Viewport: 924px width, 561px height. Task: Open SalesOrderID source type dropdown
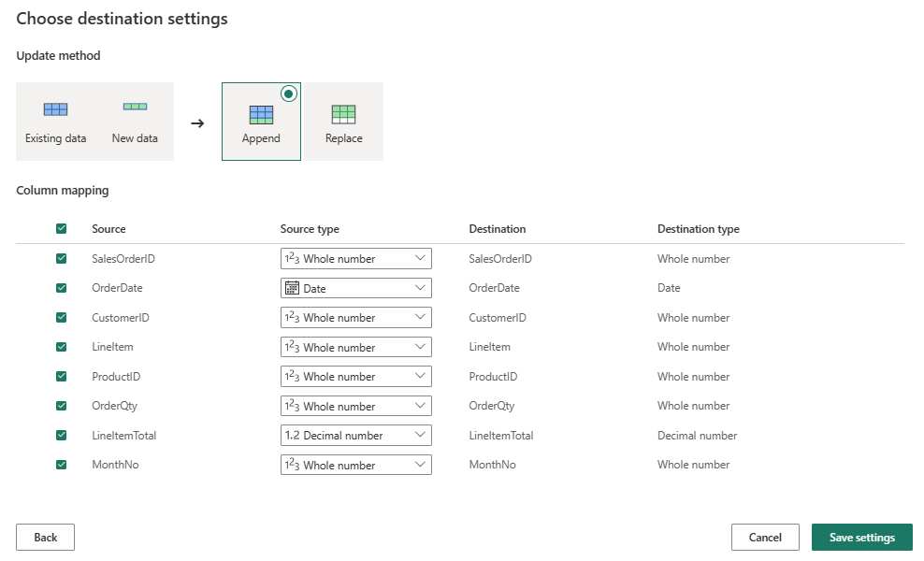click(356, 258)
